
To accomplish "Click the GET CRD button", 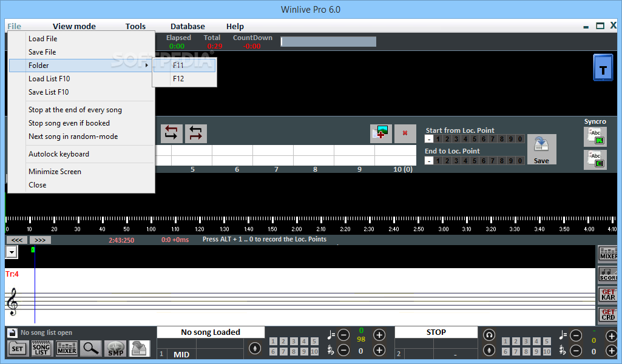I will tap(607, 315).
